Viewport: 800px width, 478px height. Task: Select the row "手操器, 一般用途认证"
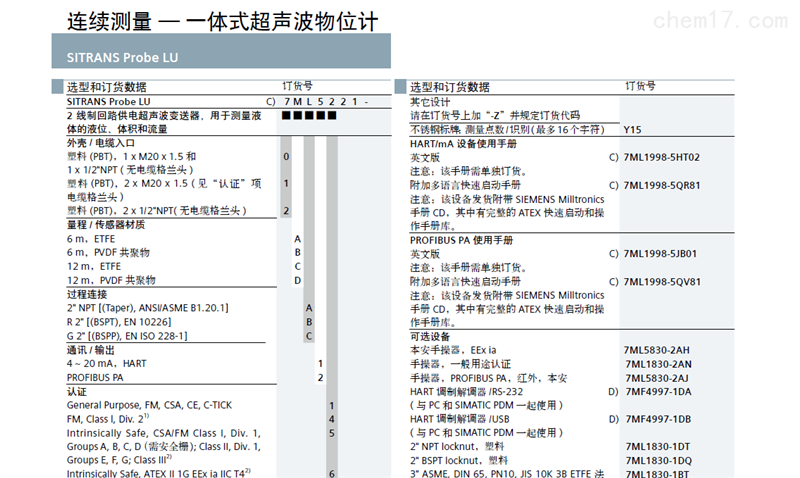coord(460,364)
